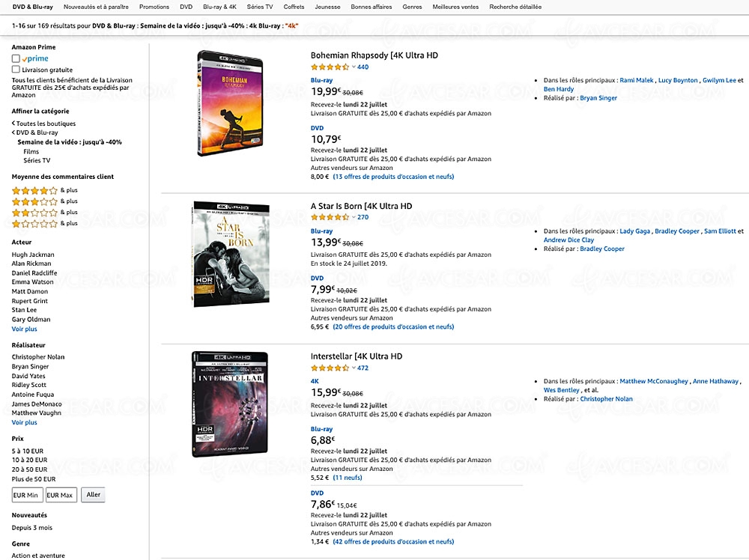The height and width of the screenshot is (560, 749).
Task: Click the EUR Min price input field
Action: point(26,494)
